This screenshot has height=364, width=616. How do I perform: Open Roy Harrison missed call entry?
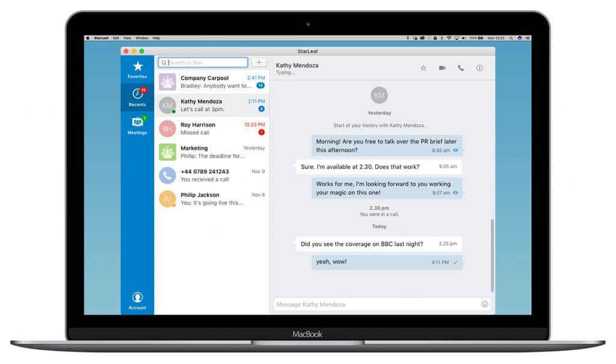pos(212,129)
